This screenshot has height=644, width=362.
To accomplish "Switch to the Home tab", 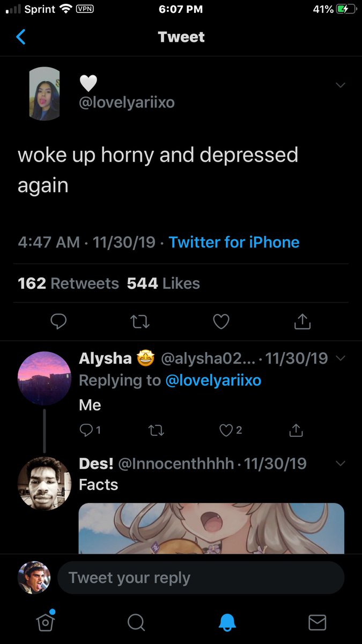I will click(46, 621).
